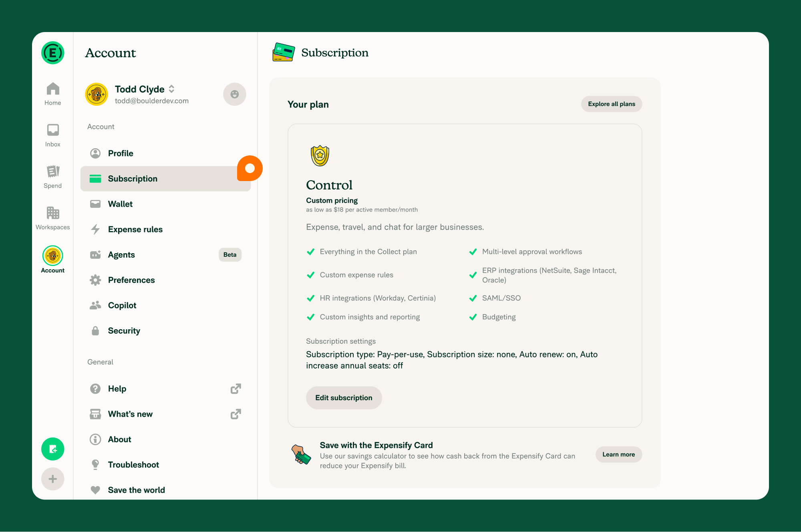801x532 pixels.
Task: Click 'Everything in the Collect plan' feature
Action: click(368, 252)
